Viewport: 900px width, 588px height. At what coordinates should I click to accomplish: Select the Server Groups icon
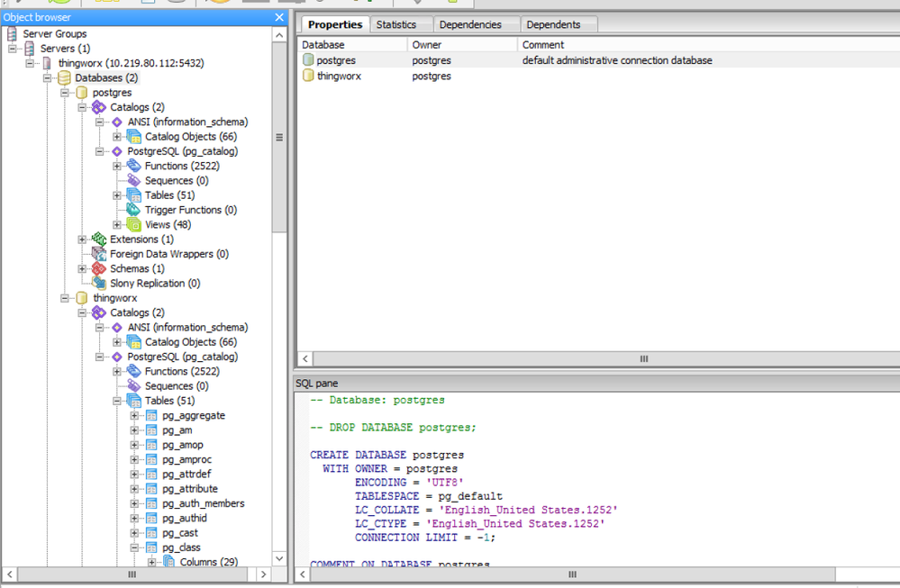click(13, 33)
